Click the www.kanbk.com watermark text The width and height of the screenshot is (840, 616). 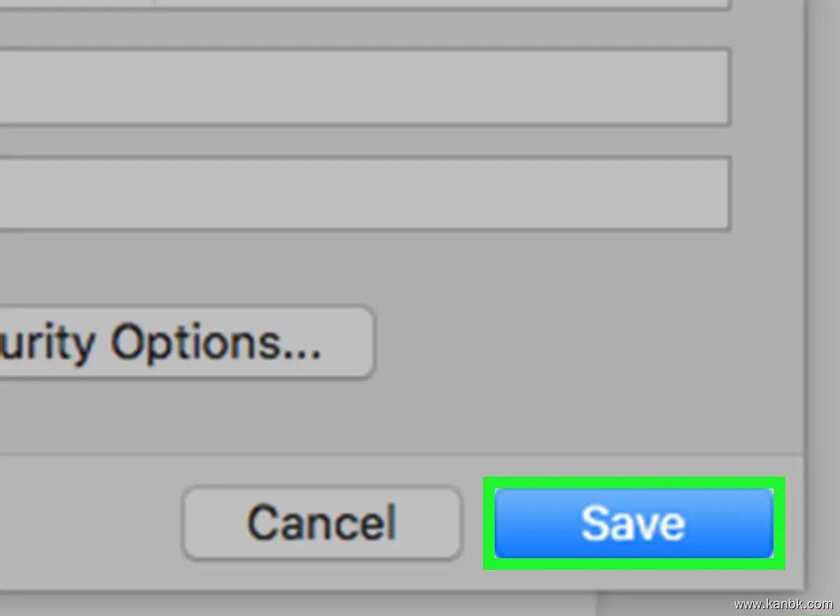[783, 603]
